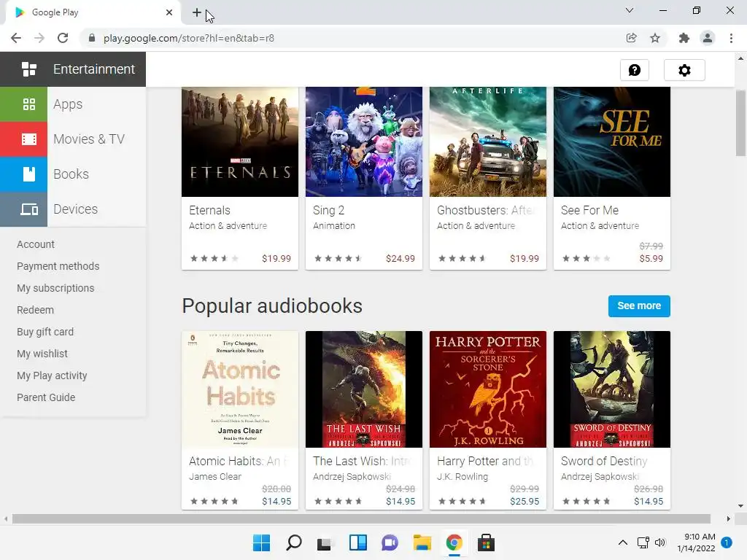
Task: Click the browser forward arrow
Action: (x=39, y=38)
